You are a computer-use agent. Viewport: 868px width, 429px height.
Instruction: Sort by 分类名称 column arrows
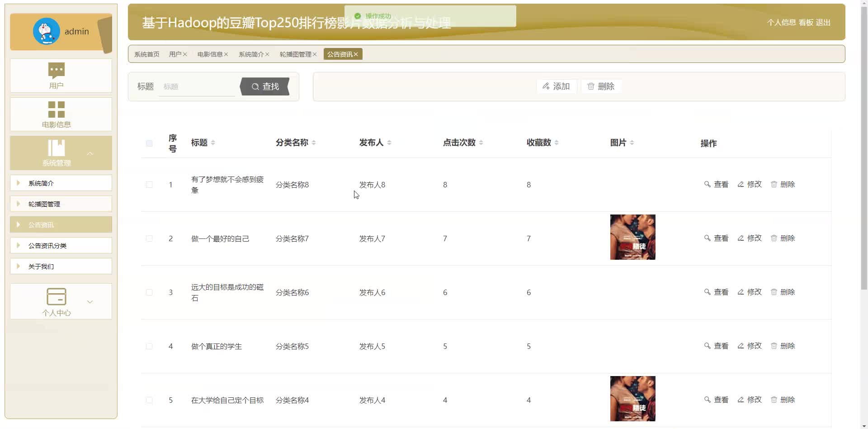click(x=314, y=143)
